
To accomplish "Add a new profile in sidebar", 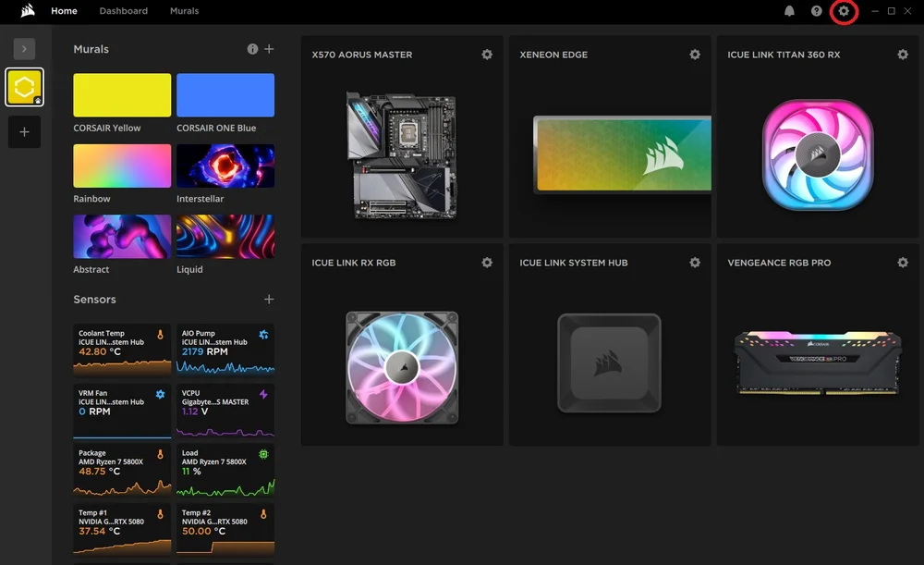I will pyautogui.click(x=24, y=132).
